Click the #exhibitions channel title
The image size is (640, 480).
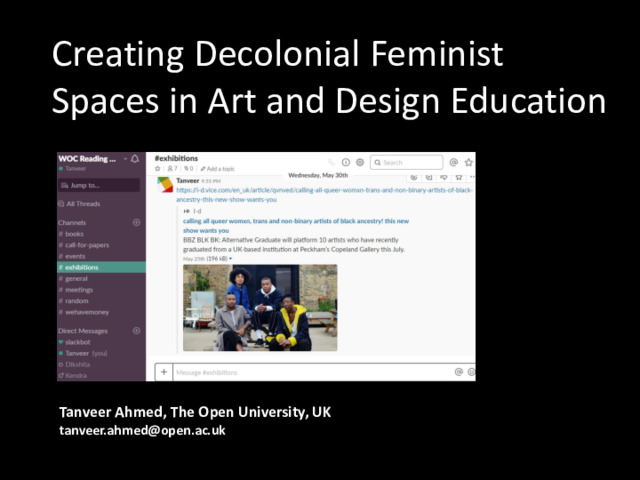pos(176,158)
